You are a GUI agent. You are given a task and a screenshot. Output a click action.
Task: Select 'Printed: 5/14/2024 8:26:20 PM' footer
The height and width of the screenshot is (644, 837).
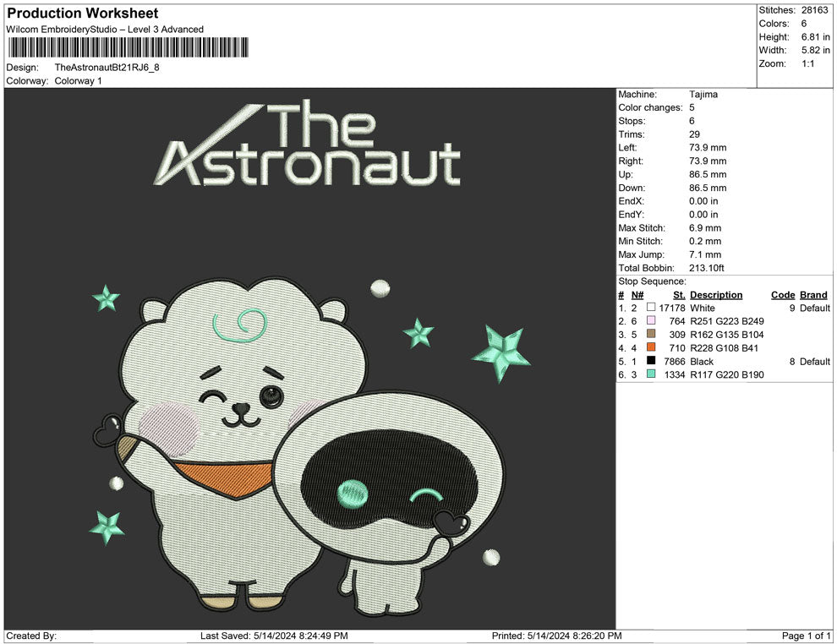(x=557, y=636)
